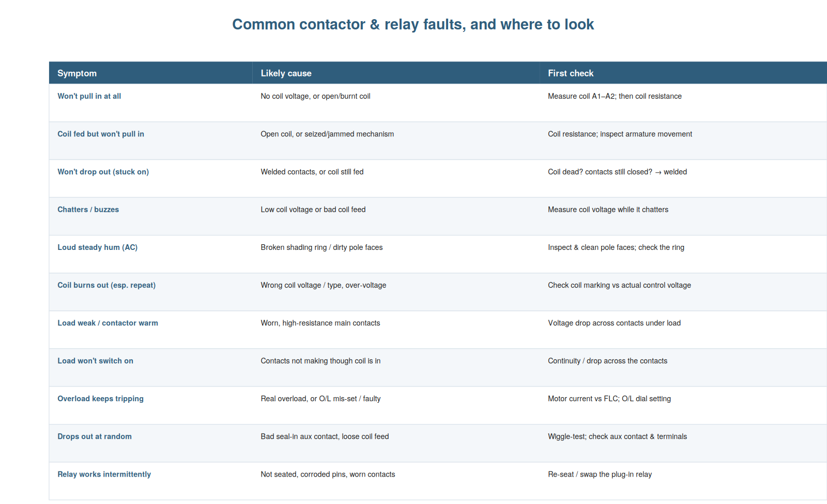Click the "Overload keeps tripping" symptom

click(101, 399)
